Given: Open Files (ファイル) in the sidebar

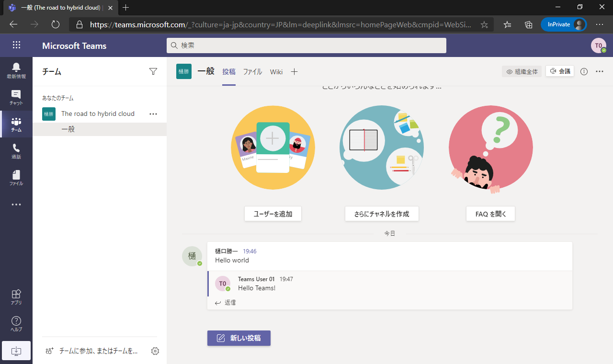Looking at the screenshot, I should [16, 178].
